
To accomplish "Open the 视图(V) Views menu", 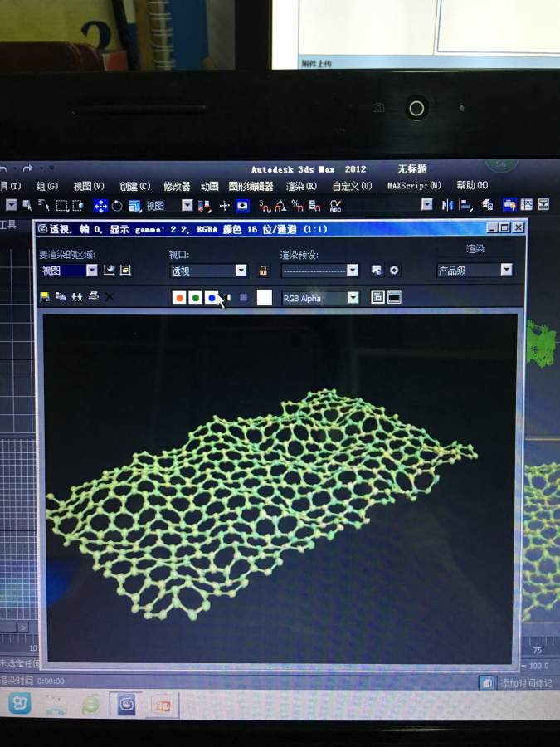I will coord(89,186).
